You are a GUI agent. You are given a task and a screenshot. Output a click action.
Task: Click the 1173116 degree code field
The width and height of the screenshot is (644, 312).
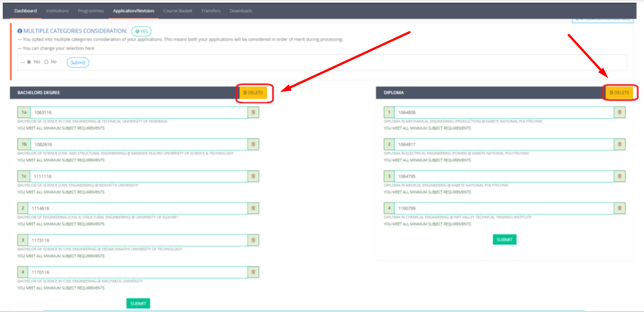(138, 240)
